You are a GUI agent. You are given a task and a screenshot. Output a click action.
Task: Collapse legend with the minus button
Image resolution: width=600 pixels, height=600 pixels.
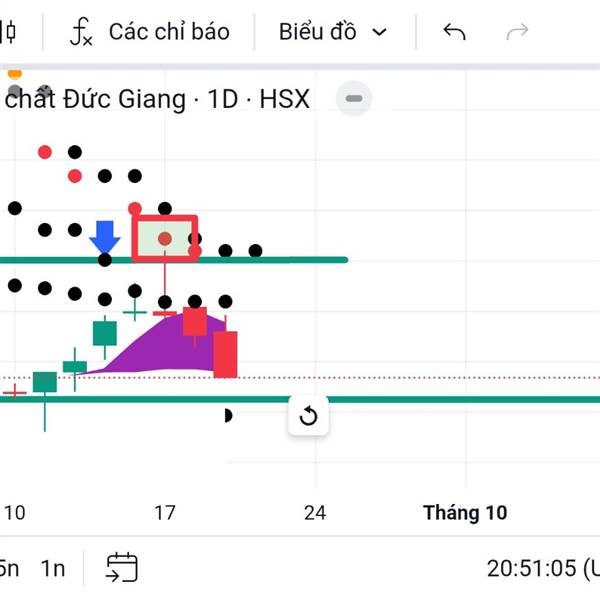point(354,99)
